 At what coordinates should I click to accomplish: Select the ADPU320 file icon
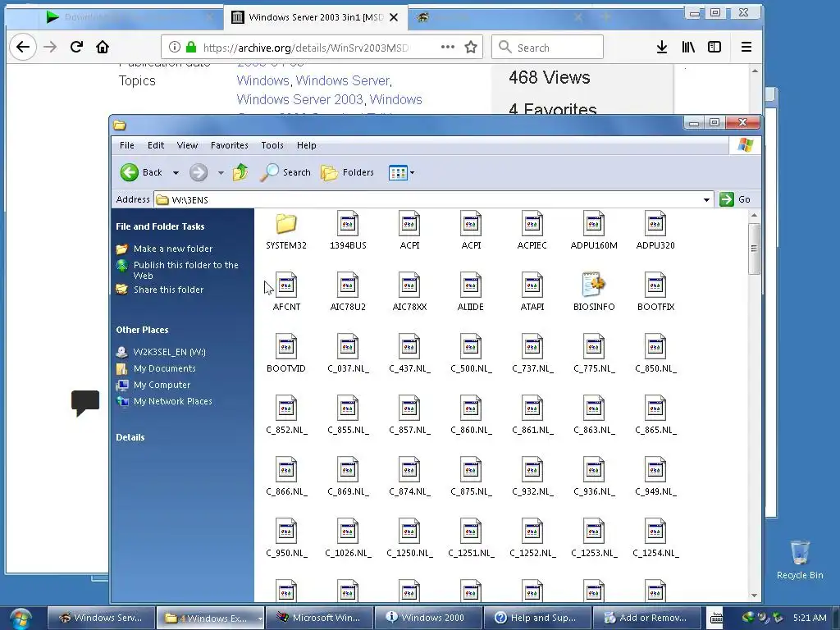(x=655, y=224)
